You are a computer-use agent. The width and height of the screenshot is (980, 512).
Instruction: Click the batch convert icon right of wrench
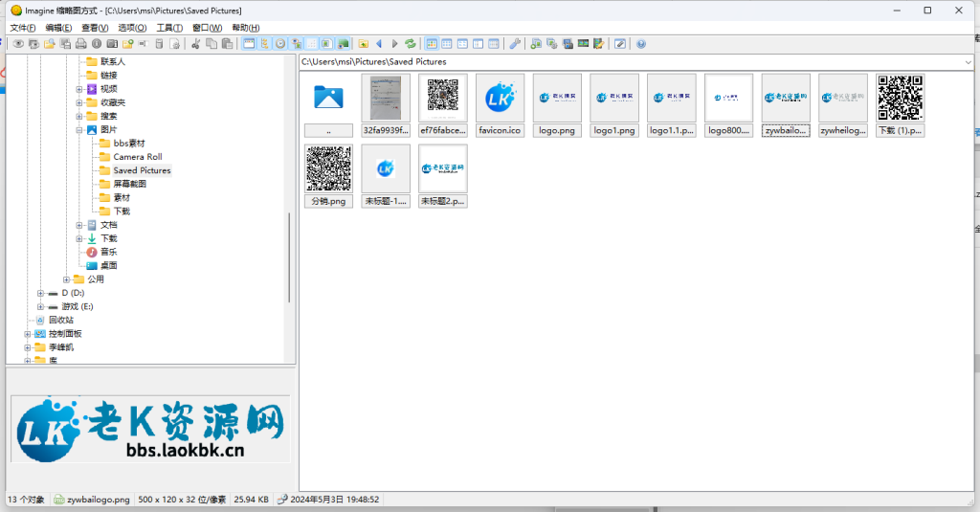point(536,44)
